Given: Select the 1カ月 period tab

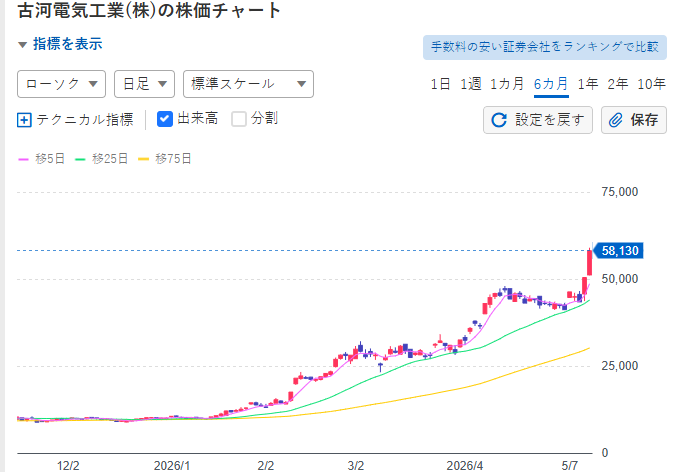Looking at the screenshot, I should 507,84.
